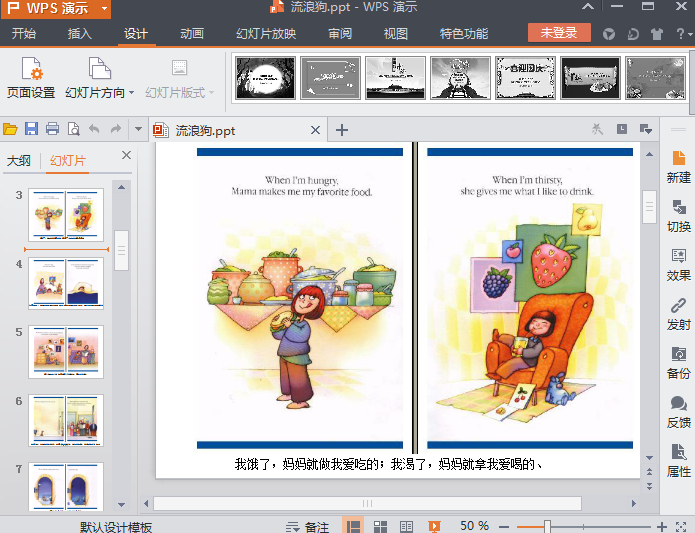Close the slide thumbnail panel
The height and width of the screenshot is (533, 695).
[x=126, y=155]
